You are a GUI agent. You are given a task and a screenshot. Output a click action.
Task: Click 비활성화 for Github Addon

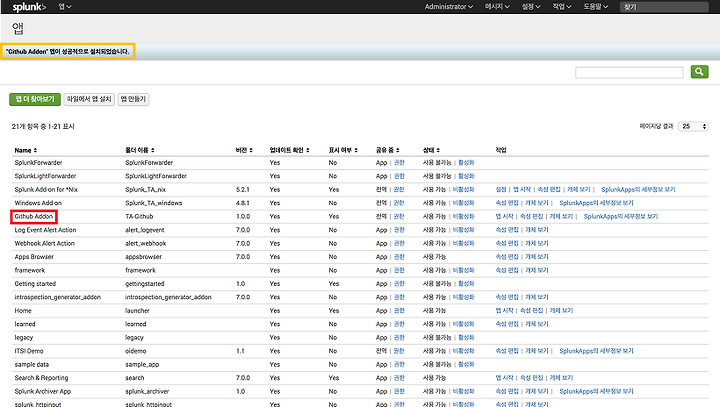[x=463, y=216]
